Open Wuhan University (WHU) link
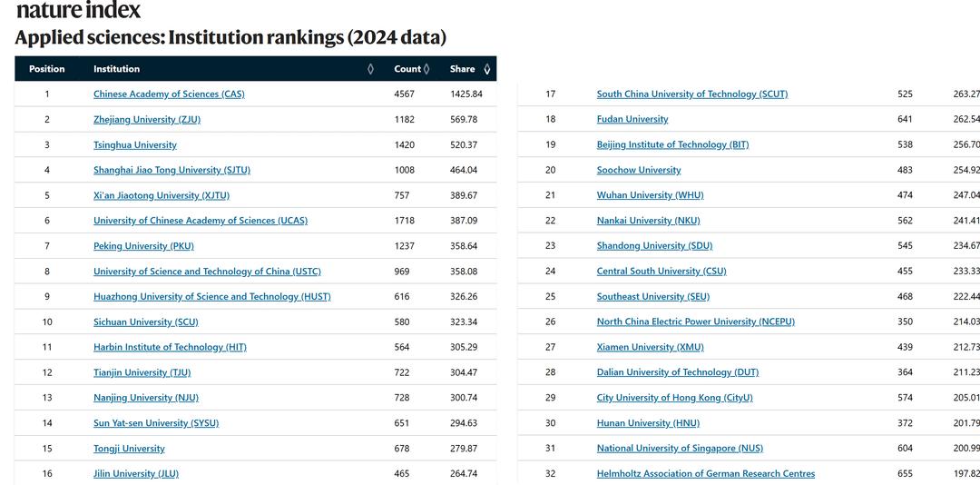Viewport: 980px width, 485px height. click(650, 195)
